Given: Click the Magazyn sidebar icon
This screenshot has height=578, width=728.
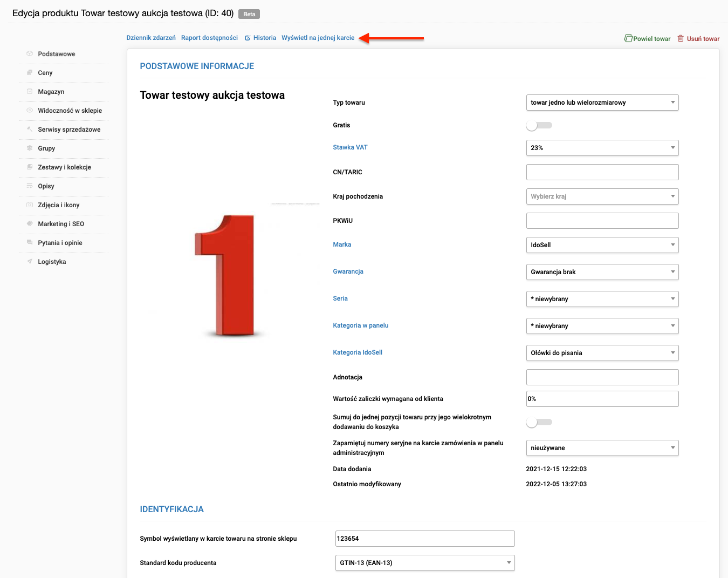Looking at the screenshot, I should (x=30, y=91).
